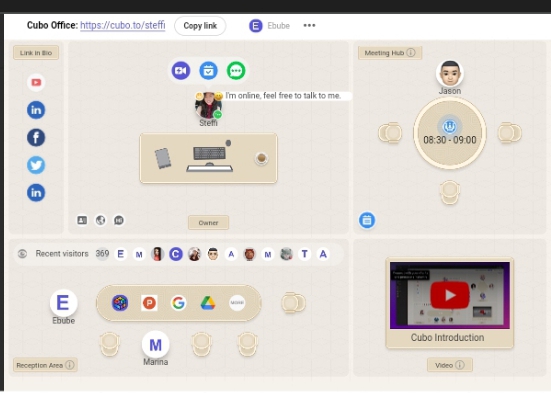Viewport: 551px width, 398px height.
Task: Sit in chair left of Marina
Action: (110, 344)
